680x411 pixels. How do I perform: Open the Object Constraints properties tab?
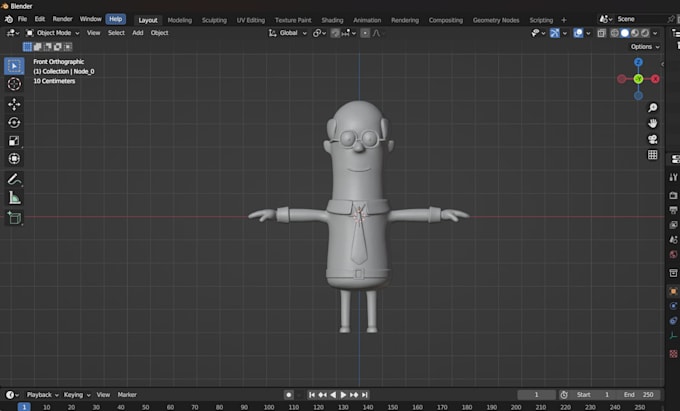[673, 321]
